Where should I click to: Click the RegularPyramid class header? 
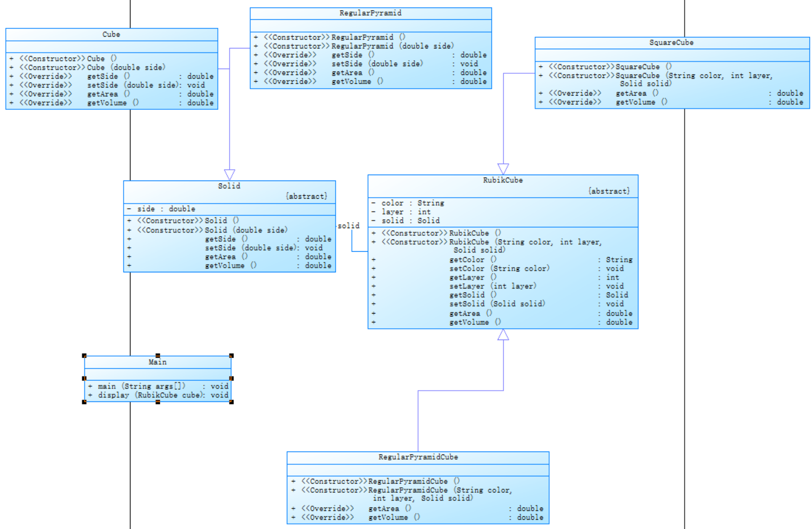[370, 13]
